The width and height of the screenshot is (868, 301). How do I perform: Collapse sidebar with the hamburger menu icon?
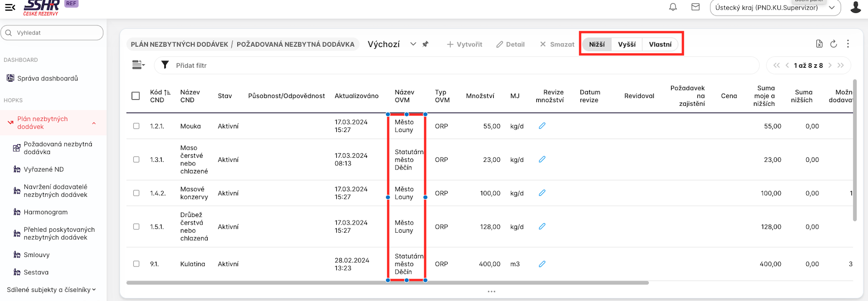coord(10,7)
